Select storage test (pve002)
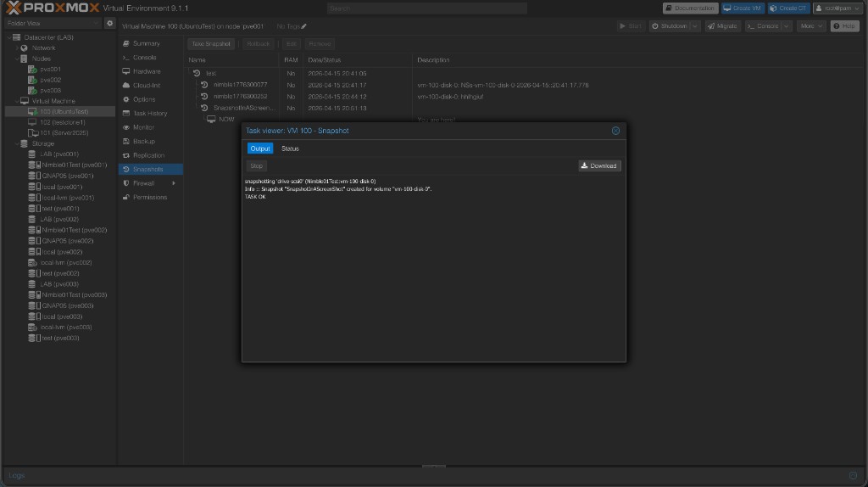 [x=60, y=273]
